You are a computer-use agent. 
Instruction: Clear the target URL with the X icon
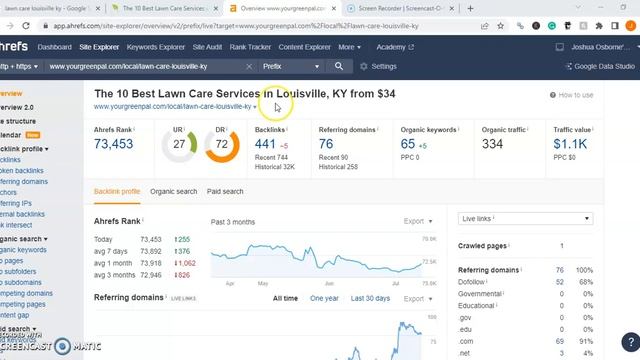point(249,66)
